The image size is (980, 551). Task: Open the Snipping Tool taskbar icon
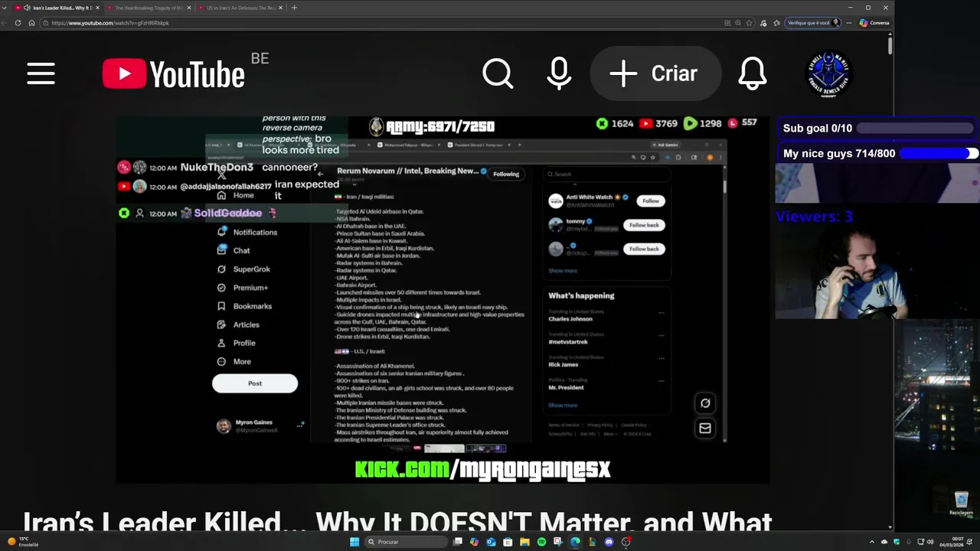[558, 542]
